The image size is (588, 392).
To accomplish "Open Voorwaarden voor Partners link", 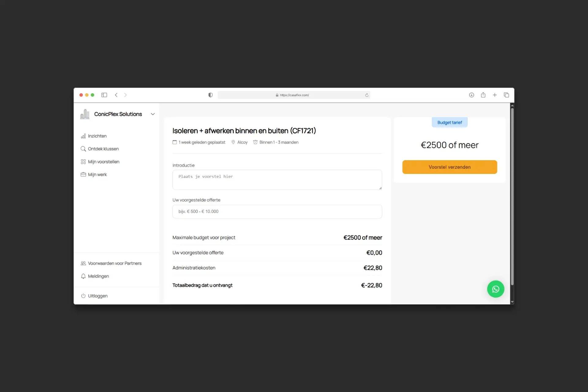I will tap(114, 263).
